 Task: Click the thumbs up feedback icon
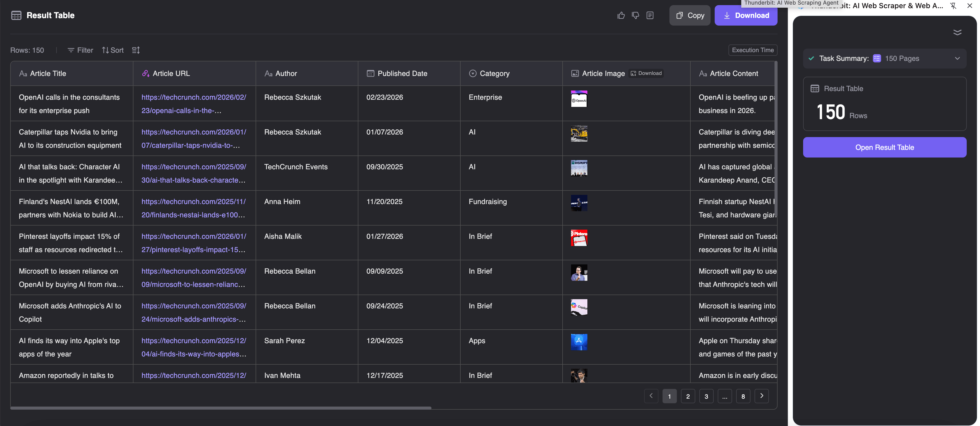[x=621, y=15]
